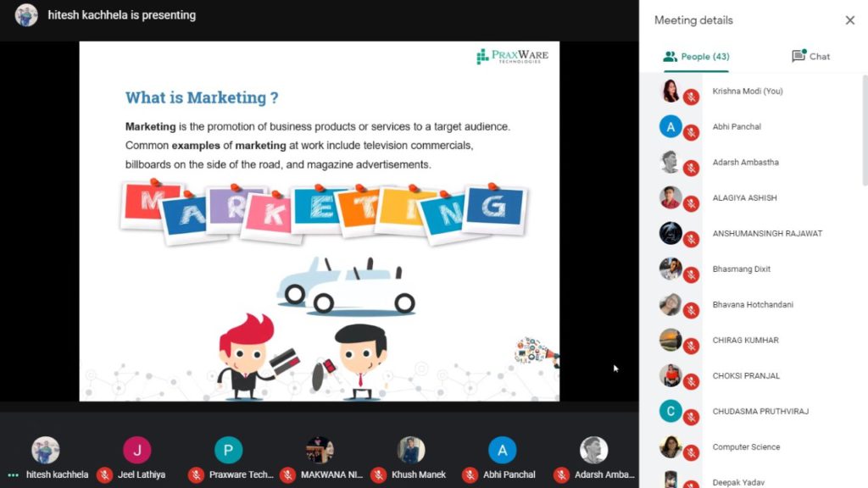Select CHUDASMA PRUTHVIRAJ in people list
868x488 pixels.
pos(760,411)
